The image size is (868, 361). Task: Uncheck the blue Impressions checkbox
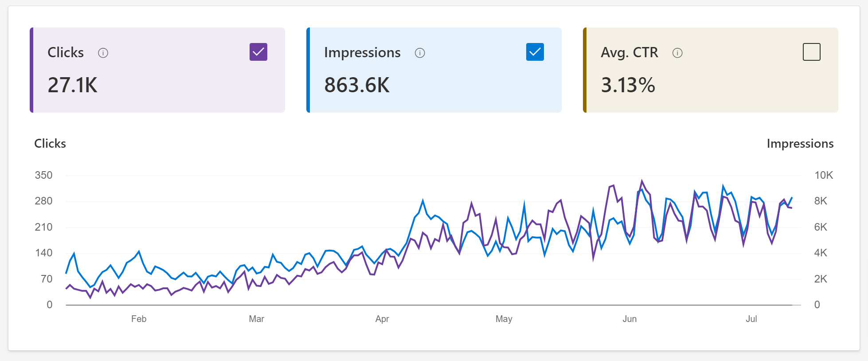[535, 52]
